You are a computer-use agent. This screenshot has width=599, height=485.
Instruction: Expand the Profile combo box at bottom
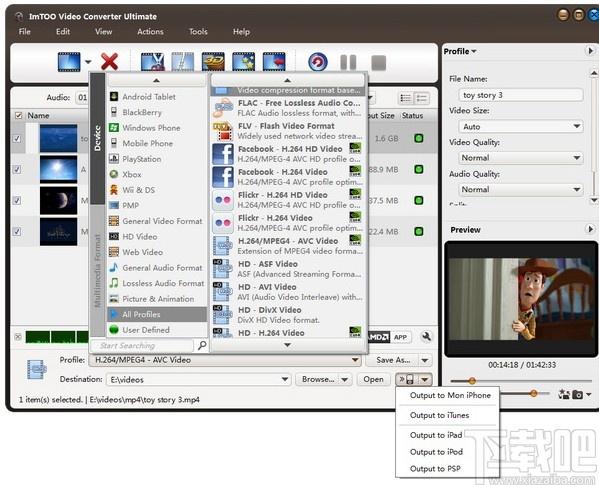click(355, 360)
